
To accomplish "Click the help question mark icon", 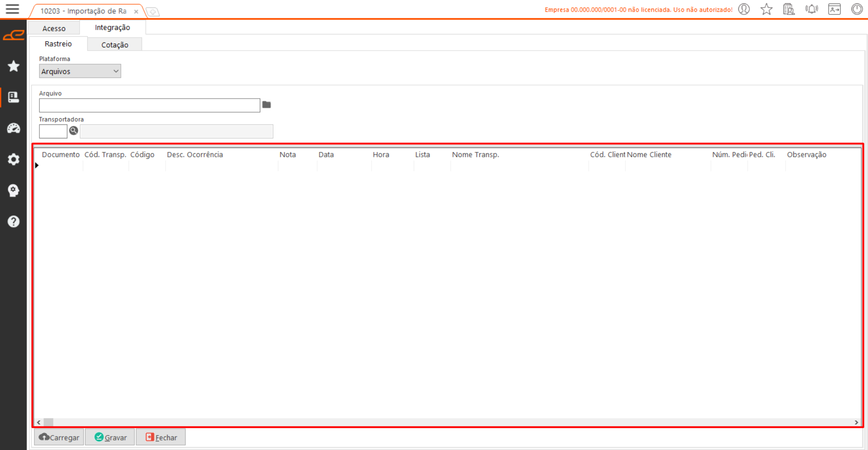I will (x=14, y=222).
